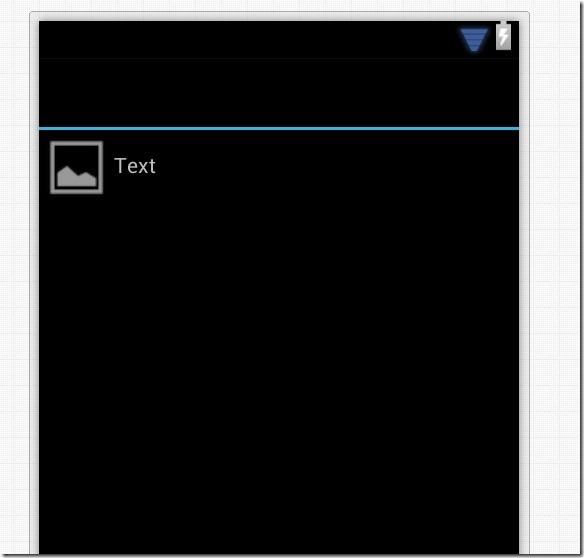The height and width of the screenshot is (558, 584).
Task: Click the bottom edge of the black preview screen
Action: pyautogui.click(x=279, y=552)
